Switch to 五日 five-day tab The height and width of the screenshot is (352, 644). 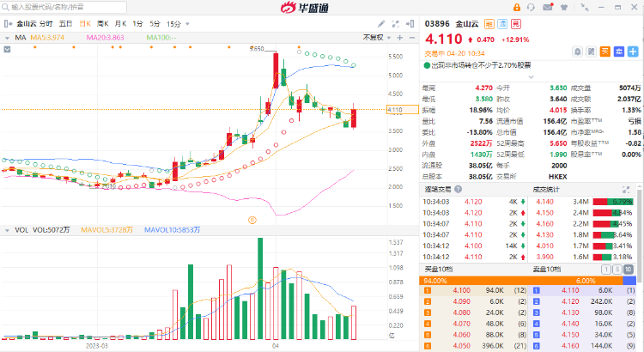pos(66,24)
